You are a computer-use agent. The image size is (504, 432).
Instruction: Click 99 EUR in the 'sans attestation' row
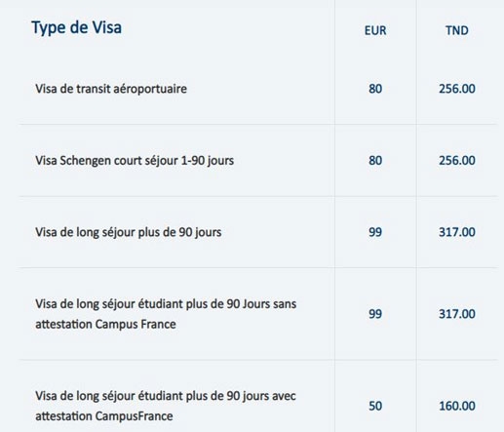[x=375, y=314]
